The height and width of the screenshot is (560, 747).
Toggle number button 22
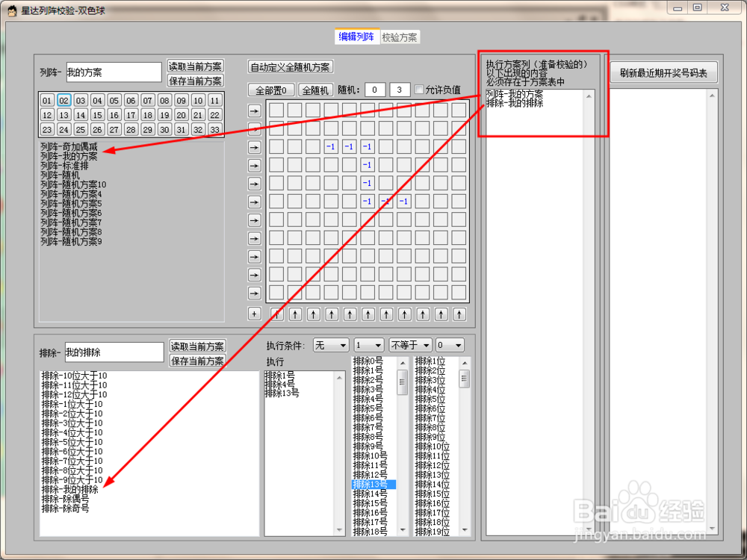(215, 115)
